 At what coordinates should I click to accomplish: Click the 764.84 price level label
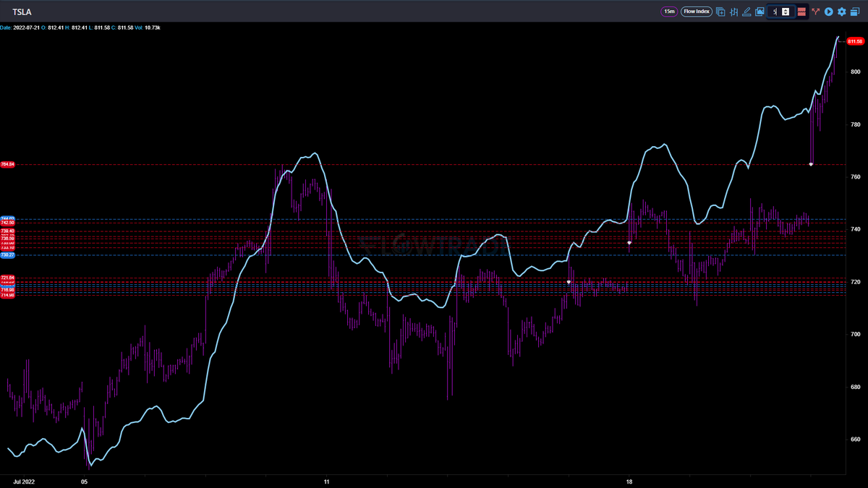click(x=8, y=165)
